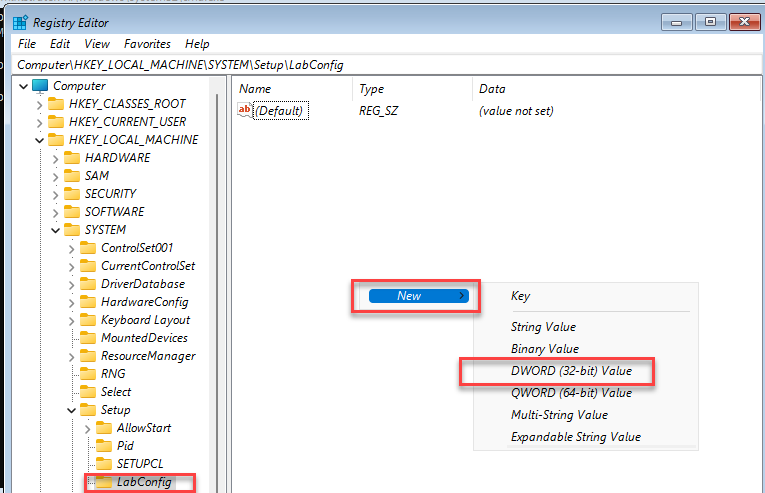The height and width of the screenshot is (493, 765).
Task: Click the HARDWARE folder icon
Action: 72,158
